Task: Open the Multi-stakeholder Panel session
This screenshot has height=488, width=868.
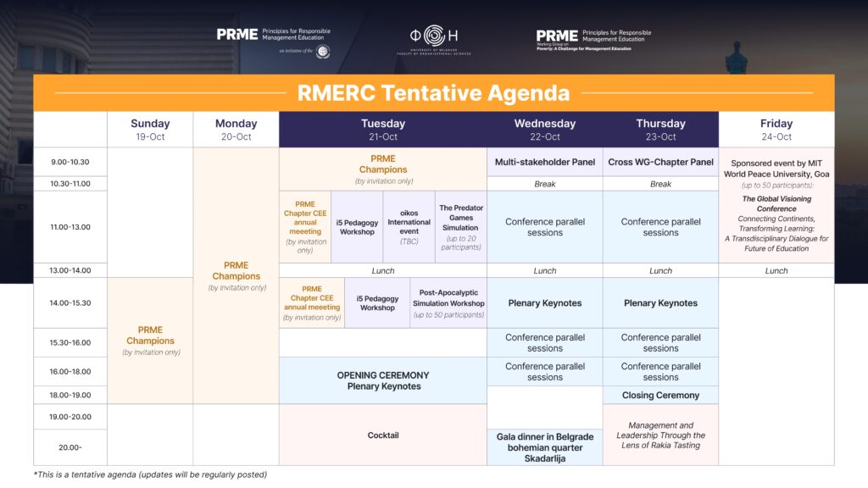Action: [x=544, y=162]
